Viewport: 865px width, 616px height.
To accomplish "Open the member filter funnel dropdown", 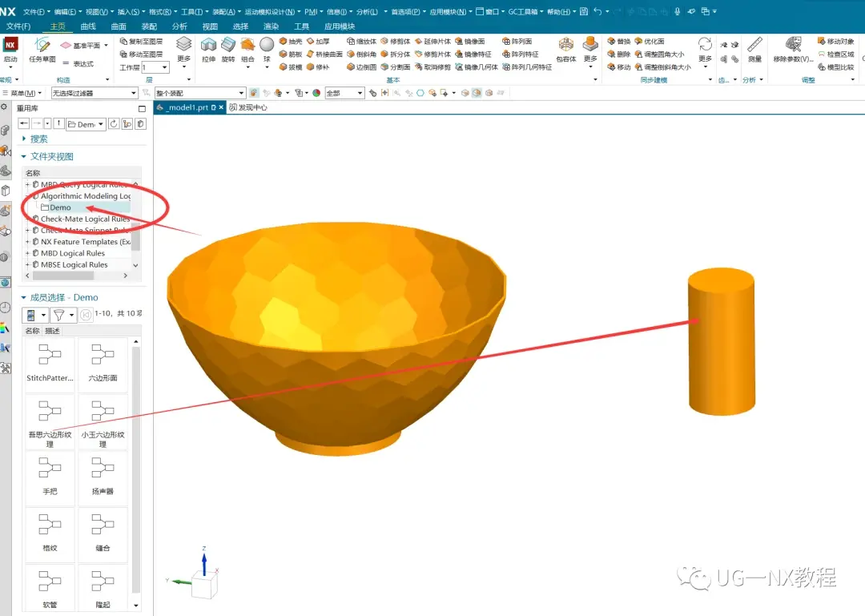I will [x=63, y=315].
